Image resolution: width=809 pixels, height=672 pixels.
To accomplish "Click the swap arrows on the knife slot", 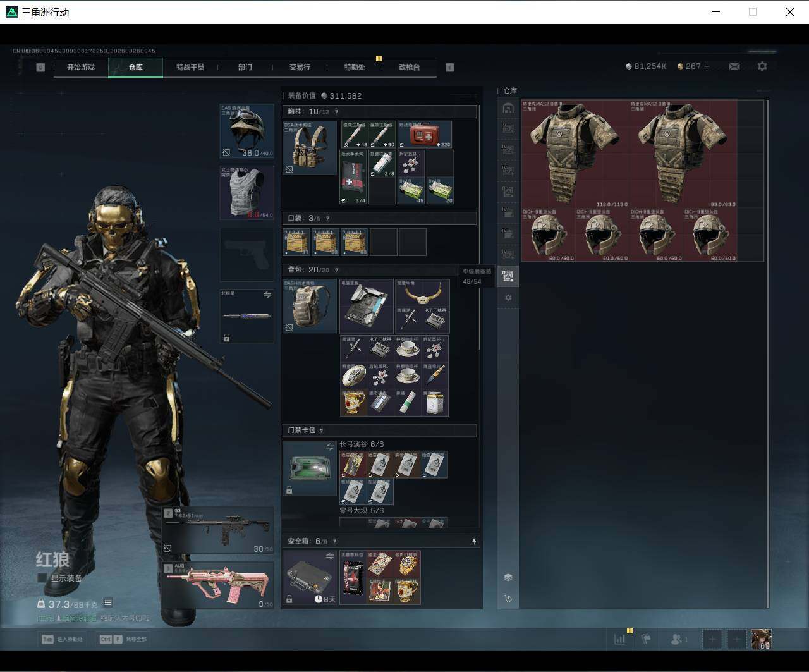I will (x=267, y=295).
